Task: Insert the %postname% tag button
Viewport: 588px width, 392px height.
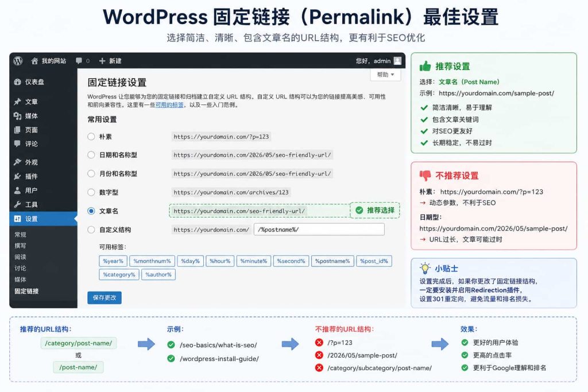Action: [x=332, y=261]
